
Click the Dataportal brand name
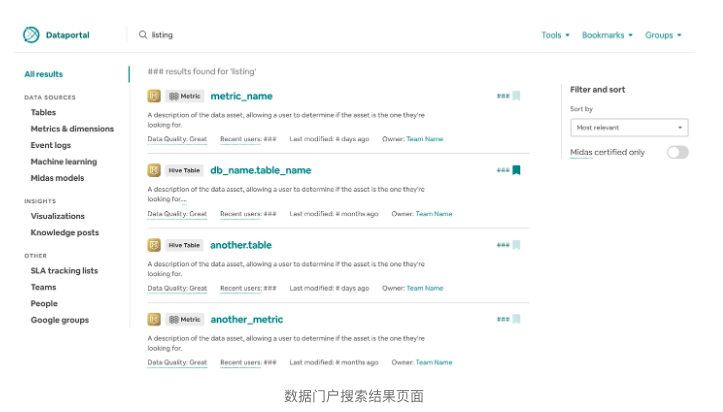coord(67,35)
